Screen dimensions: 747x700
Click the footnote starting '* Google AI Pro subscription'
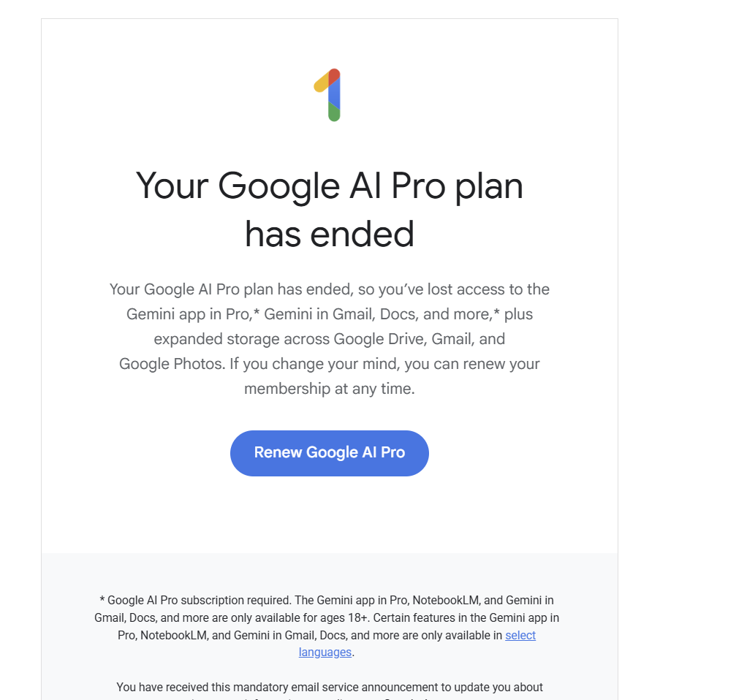[x=327, y=600]
